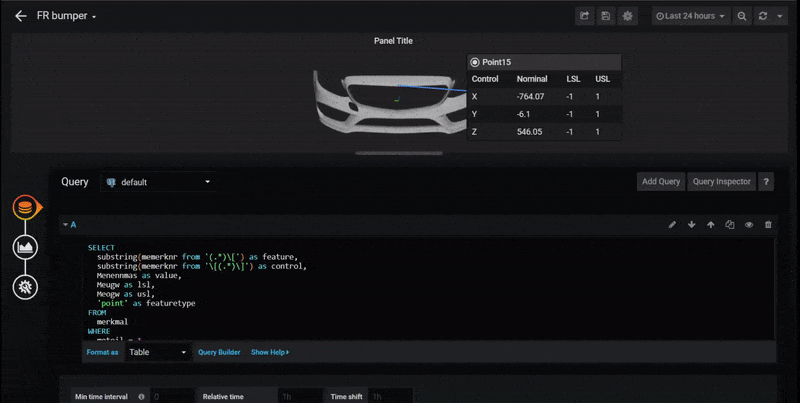Open dashboard settings gear icon

[x=627, y=16]
